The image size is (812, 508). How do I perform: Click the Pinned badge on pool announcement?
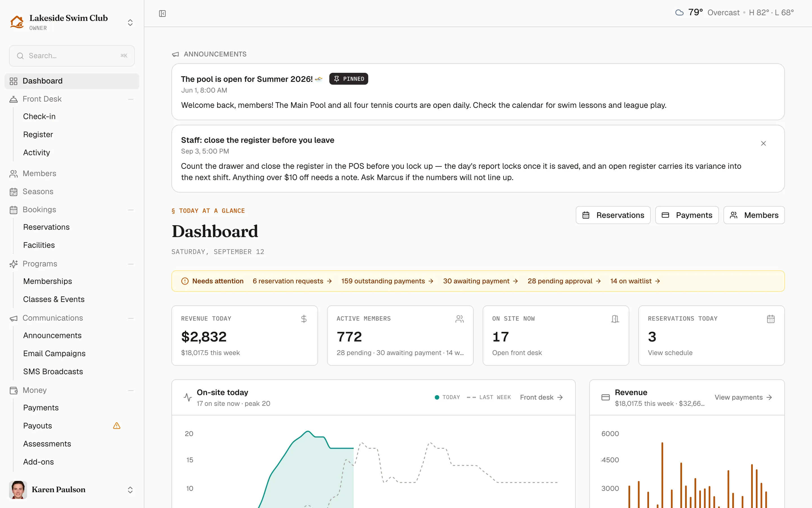click(x=348, y=79)
